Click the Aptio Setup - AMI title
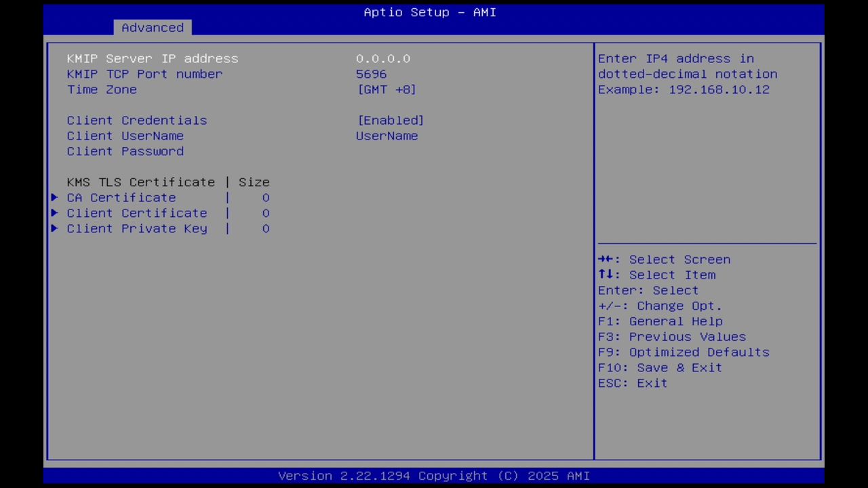Viewport: 868px width, 488px height. 430,12
